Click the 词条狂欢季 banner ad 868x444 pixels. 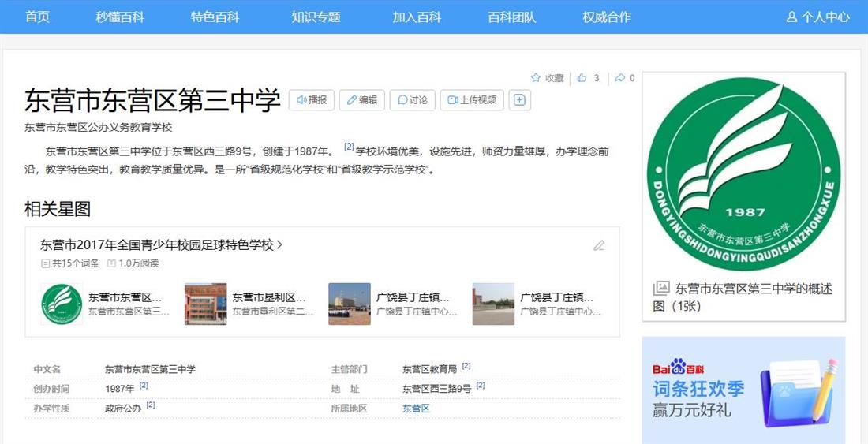[743, 390]
